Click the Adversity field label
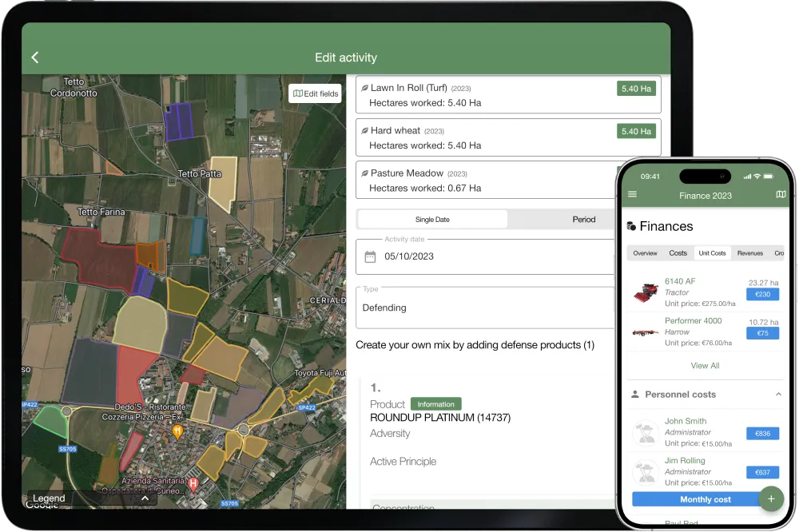The image size is (799, 532). click(x=390, y=434)
